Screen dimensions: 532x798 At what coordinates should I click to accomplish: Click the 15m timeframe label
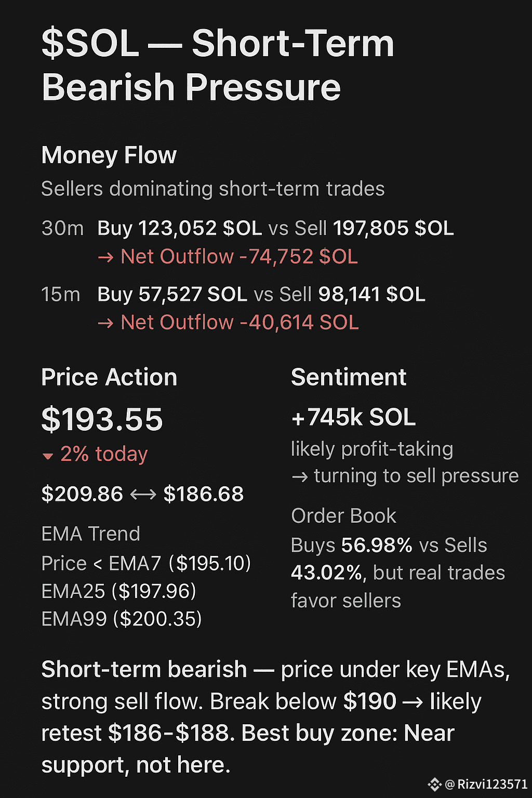[61, 295]
